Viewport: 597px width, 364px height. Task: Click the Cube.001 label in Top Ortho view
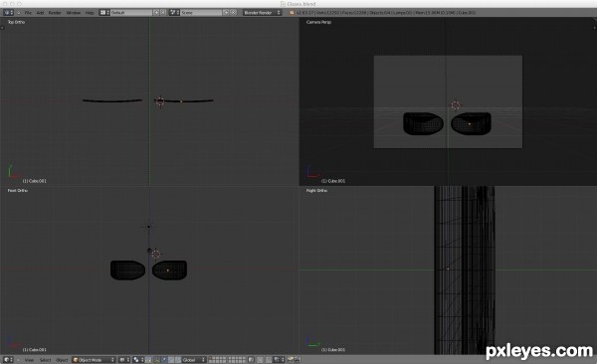[x=34, y=181]
